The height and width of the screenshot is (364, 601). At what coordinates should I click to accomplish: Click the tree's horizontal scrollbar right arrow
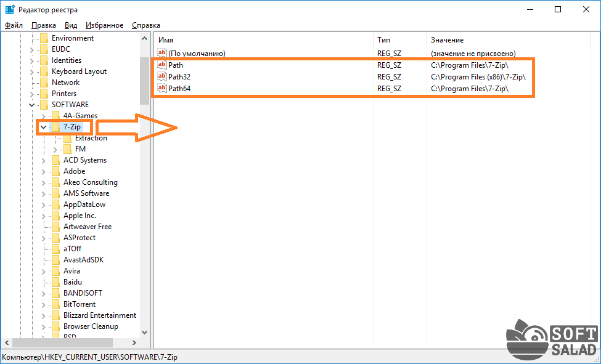tap(134, 342)
